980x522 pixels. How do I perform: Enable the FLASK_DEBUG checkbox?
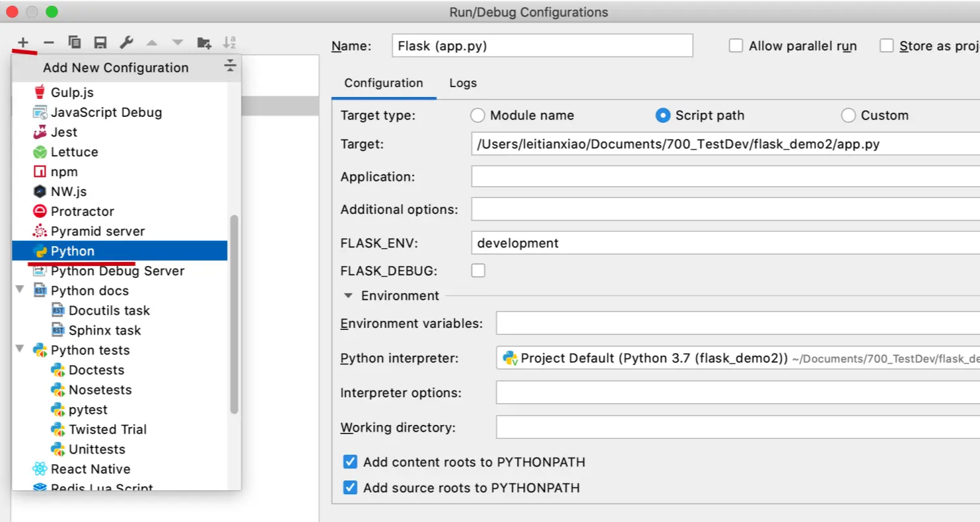[477, 271]
